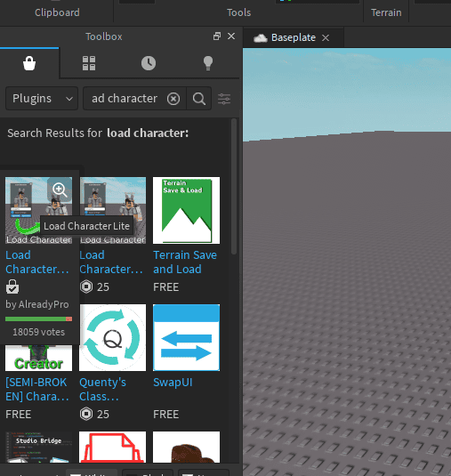Open the '[SEMI-BROKEN] Chara...' link

point(37,389)
